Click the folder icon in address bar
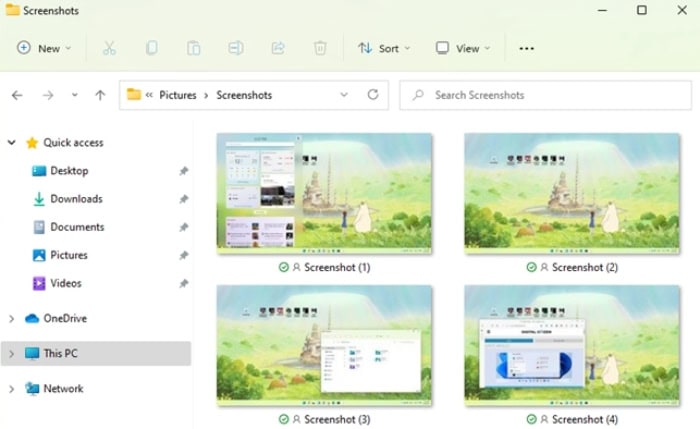Image resolution: width=700 pixels, height=429 pixels. pos(133,94)
